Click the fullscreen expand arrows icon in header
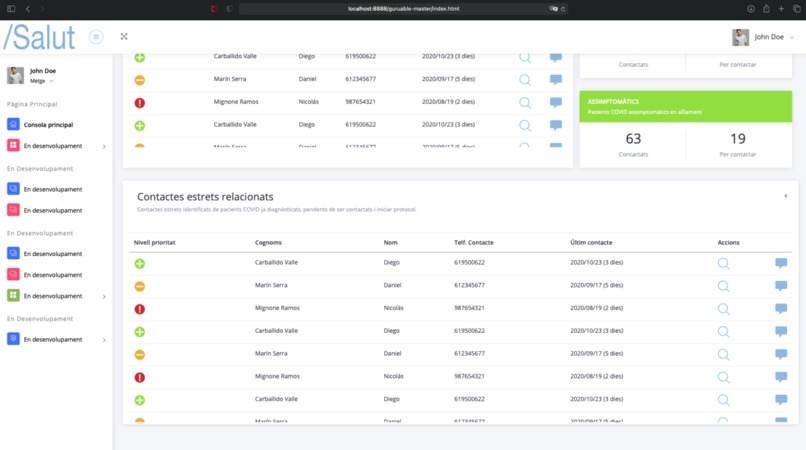 click(124, 37)
